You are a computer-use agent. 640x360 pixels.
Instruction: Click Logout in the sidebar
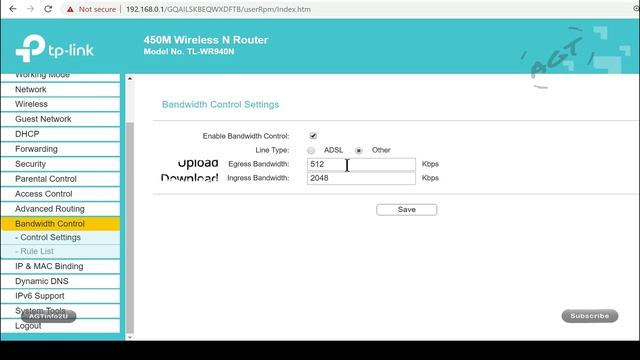coord(60,326)
